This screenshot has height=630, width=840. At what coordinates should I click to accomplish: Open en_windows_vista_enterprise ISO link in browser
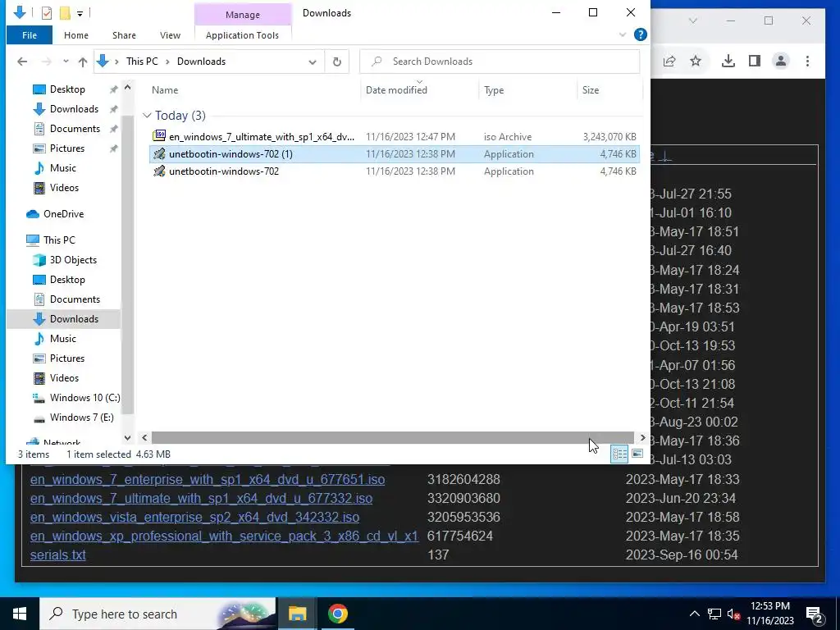tap(194, 518)
